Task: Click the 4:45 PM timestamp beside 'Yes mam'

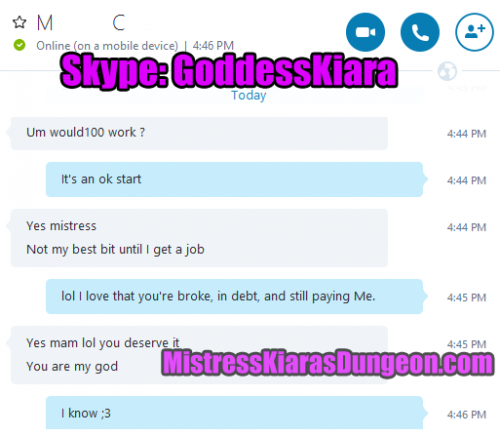Action: tap(466, 344)
